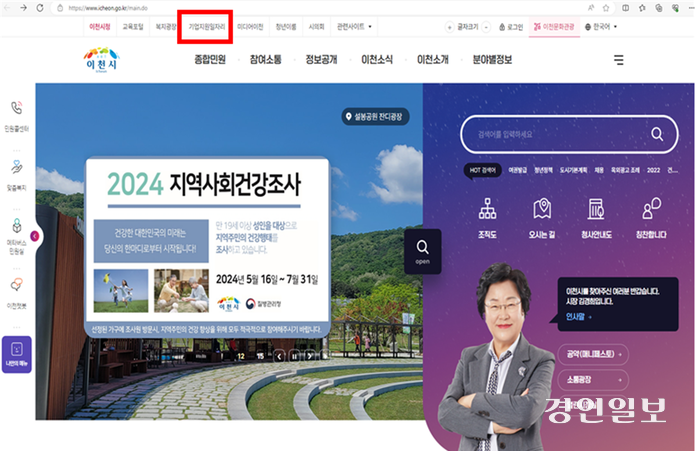This screenshot has width=700, height=451.
Task: Select 기업지원일자리 in the top menu
Action: pos(205,27)
